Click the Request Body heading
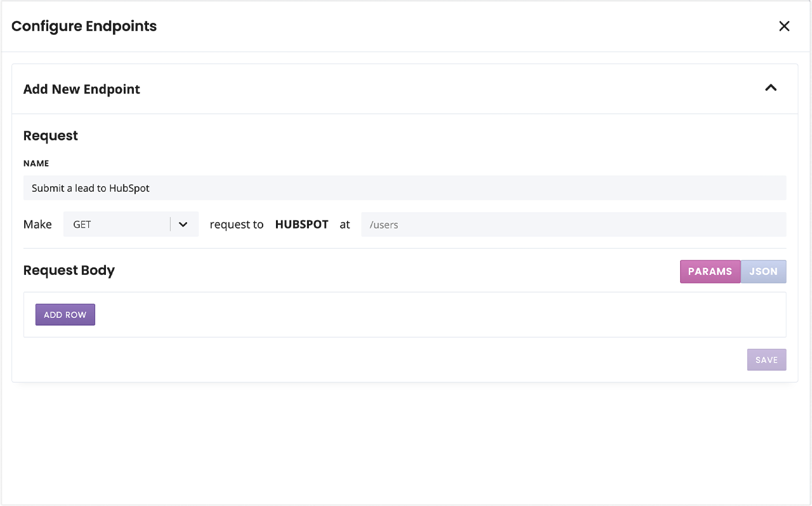The width and height of the screenshot is (812, 506). pos(69,270)
